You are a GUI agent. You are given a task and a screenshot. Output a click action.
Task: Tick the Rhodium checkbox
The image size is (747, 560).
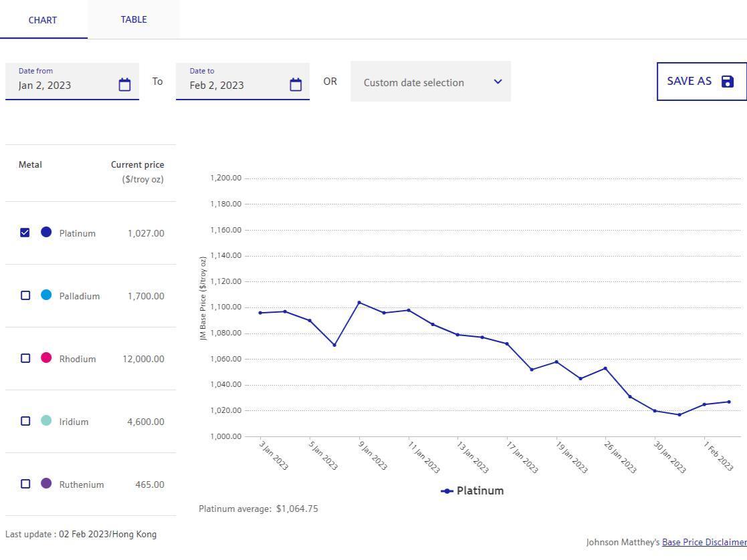25,358
